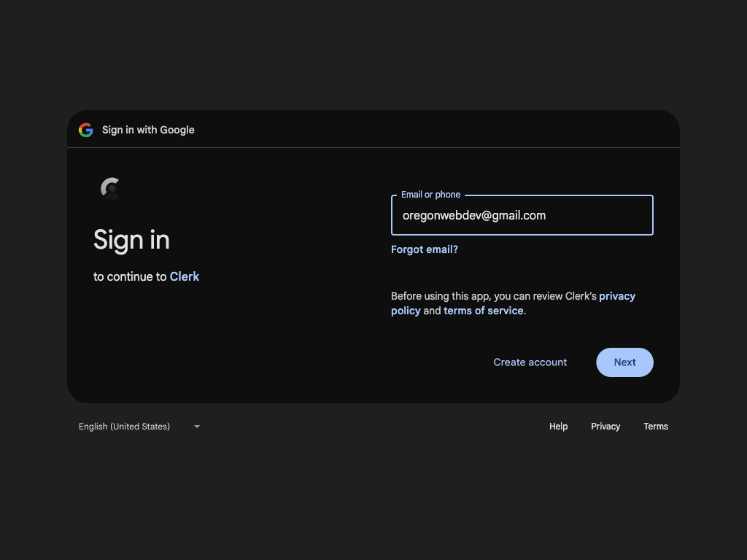The height and width of the screenshot is (560, 747).
Task: Open Clerk's terms of service link
Action: [483, 311]
